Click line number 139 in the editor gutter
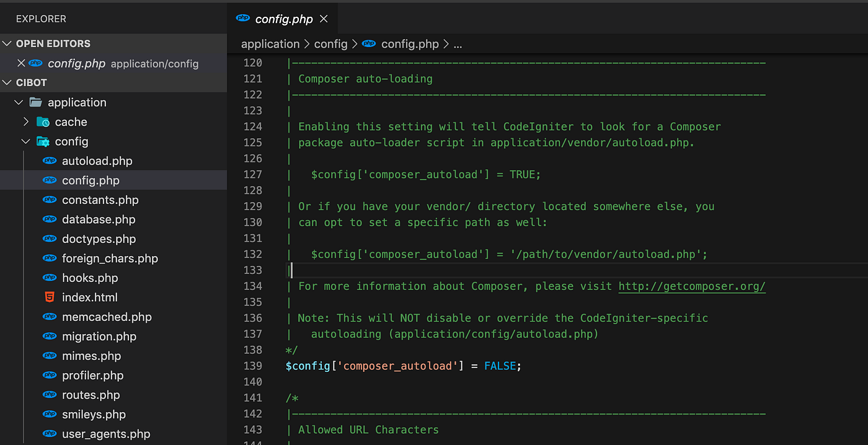868x445 pixels. pos(253,366)
